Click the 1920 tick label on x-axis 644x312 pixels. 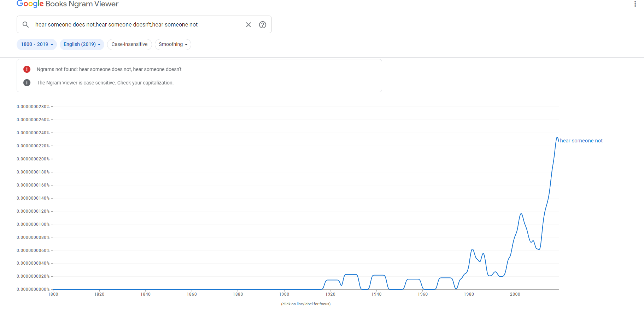coord(330,294)
